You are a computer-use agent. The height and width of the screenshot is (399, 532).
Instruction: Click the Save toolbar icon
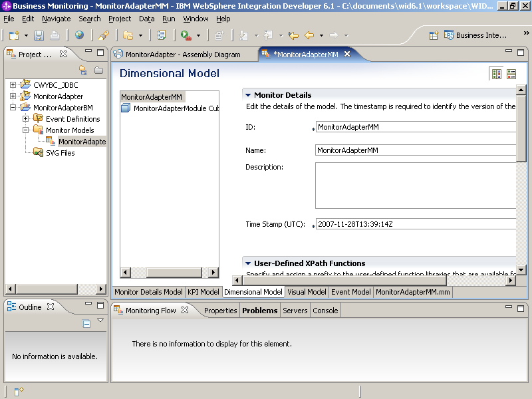coord(39,35)
